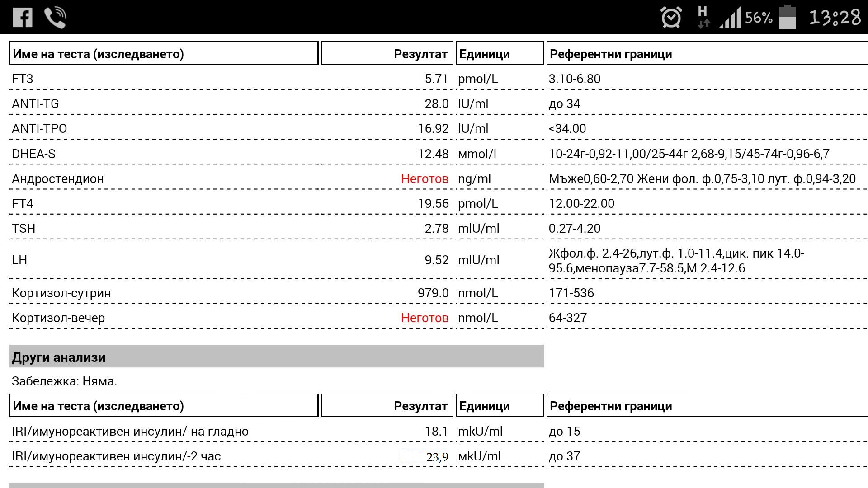Select the DHEA-S test name
Viewport: 868px width, 488px height.
(x=33, y=154)
